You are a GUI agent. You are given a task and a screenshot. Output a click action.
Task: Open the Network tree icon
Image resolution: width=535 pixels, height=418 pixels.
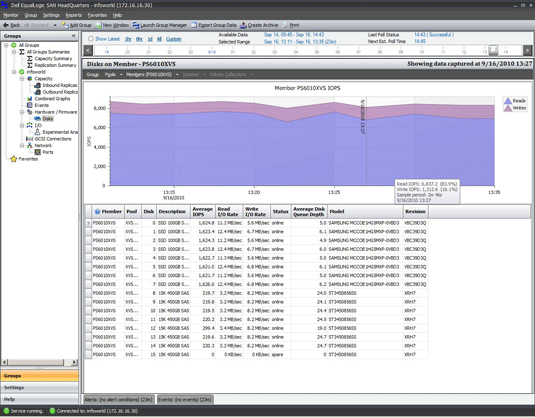point(30,145)
